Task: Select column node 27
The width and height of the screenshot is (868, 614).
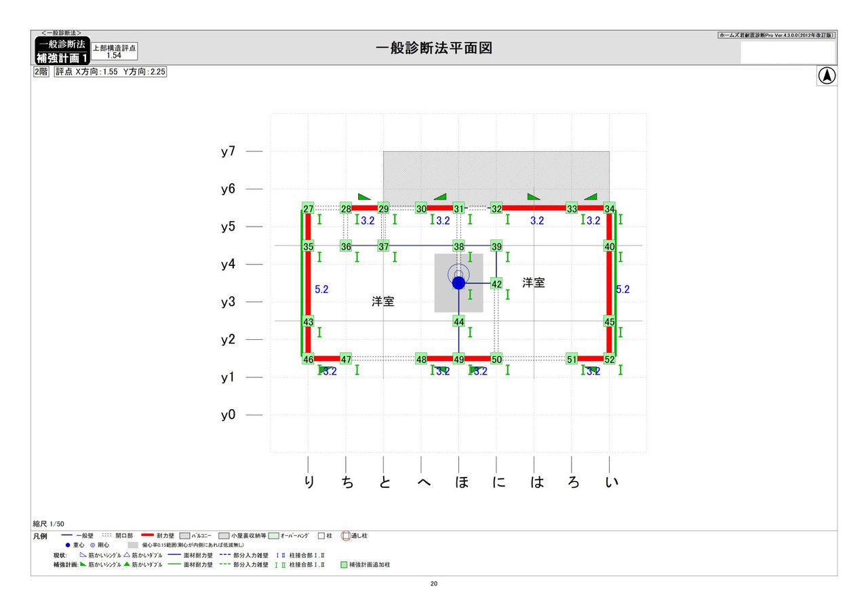Action: [308, 208]
